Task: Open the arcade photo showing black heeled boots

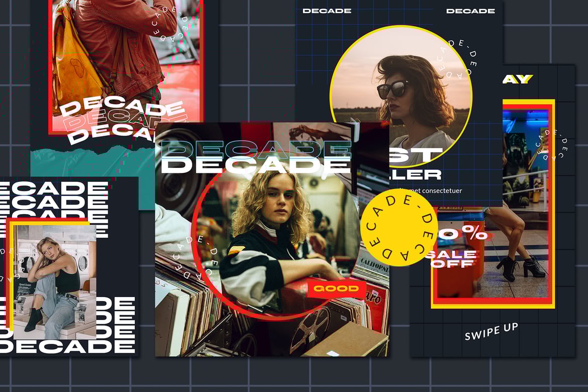Action: point(492,204)
